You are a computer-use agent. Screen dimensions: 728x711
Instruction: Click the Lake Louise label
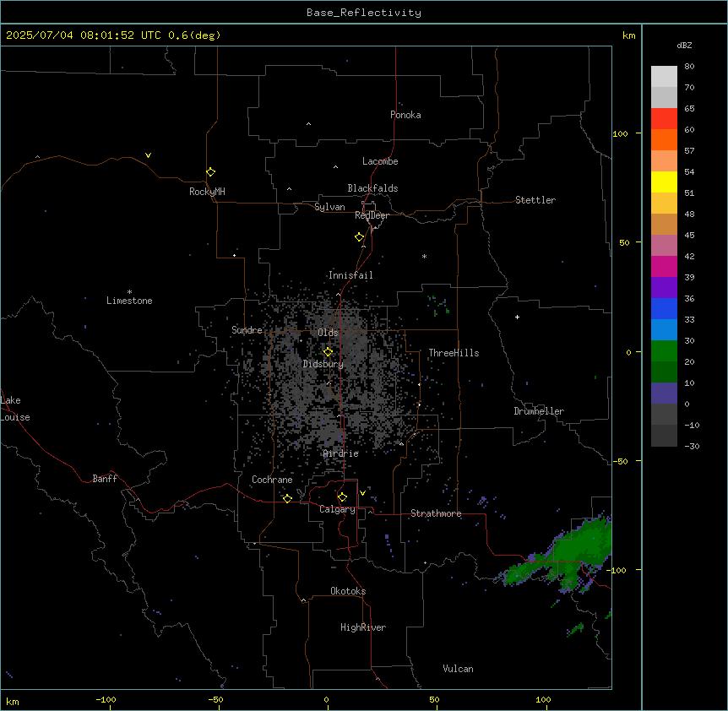point(14,409)
